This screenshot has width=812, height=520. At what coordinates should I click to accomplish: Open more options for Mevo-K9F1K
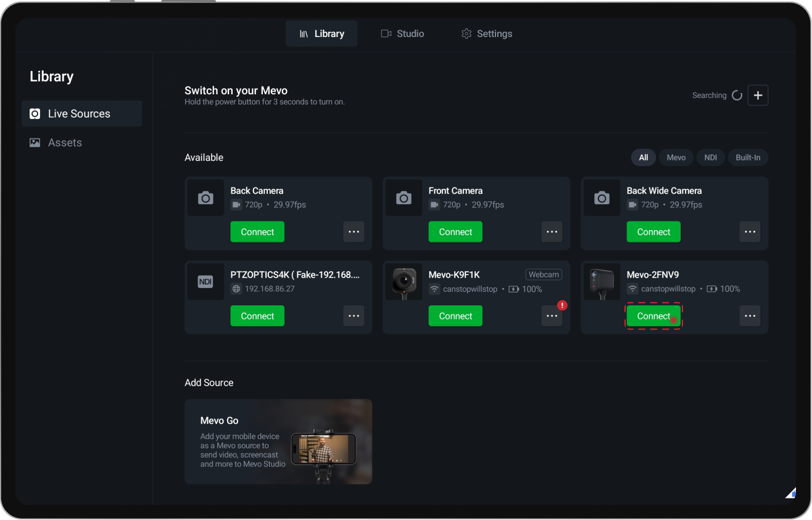click(x=552, y=316)
